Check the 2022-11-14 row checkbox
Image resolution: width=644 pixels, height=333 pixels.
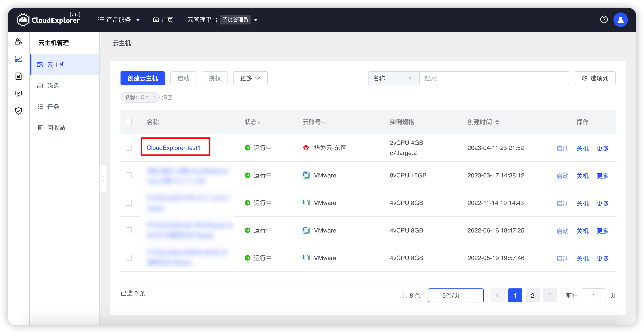coord(129,203)
